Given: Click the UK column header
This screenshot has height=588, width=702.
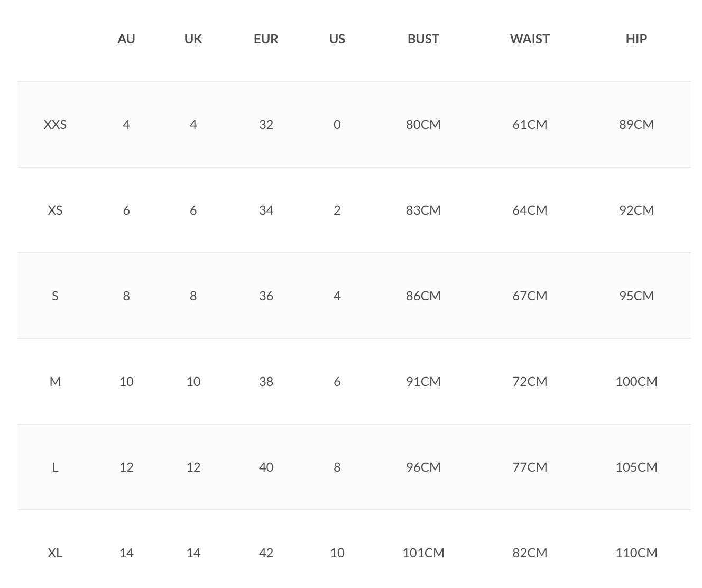Looking at the screenshot, I should 193,39.
